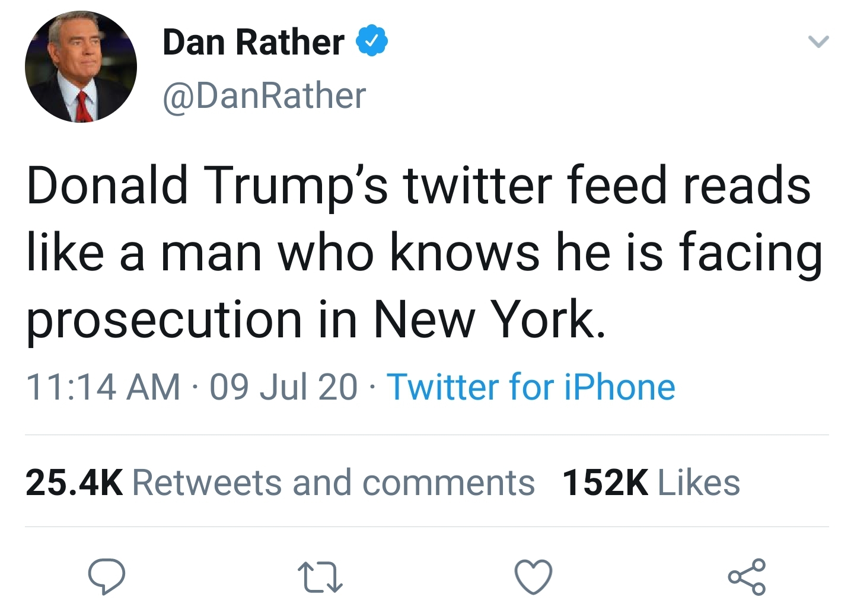This screenshot has width=854, height=616.
Task: Click the 09 Jul 20 date
Action: coord(283,387)
